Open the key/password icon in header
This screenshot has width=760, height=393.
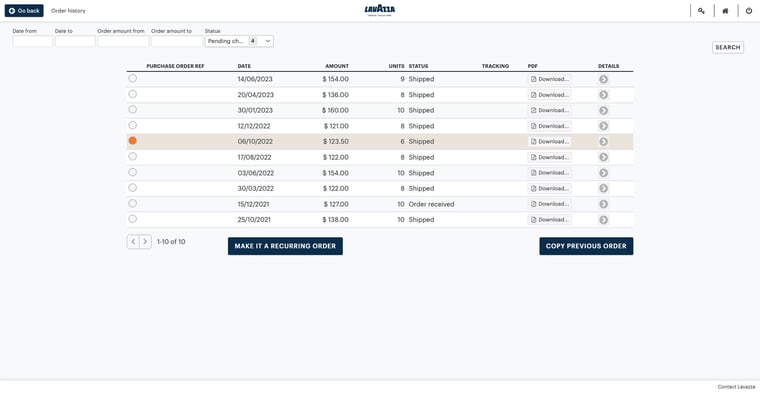point(701,11)
